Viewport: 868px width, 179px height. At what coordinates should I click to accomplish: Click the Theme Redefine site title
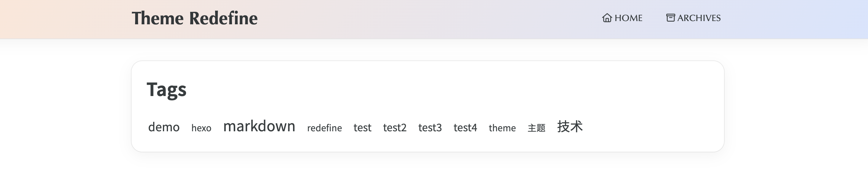194,18
